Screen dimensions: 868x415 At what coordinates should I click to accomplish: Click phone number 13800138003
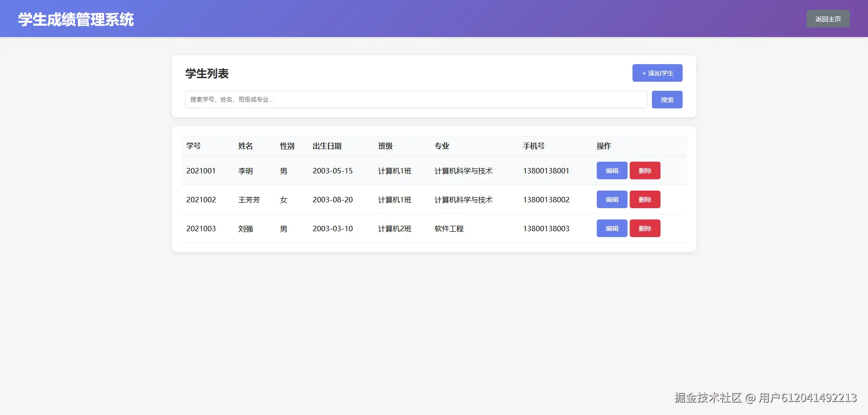pos(546,228)
